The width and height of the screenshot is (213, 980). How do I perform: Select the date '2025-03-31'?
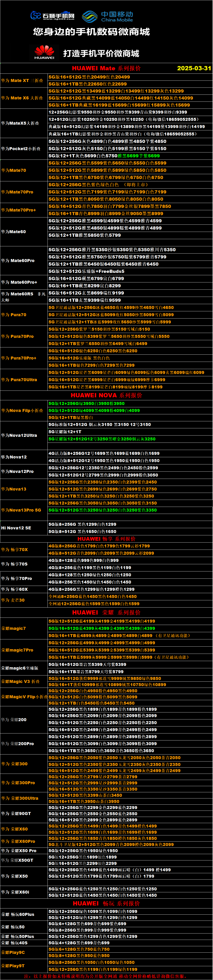click(194, 68)
